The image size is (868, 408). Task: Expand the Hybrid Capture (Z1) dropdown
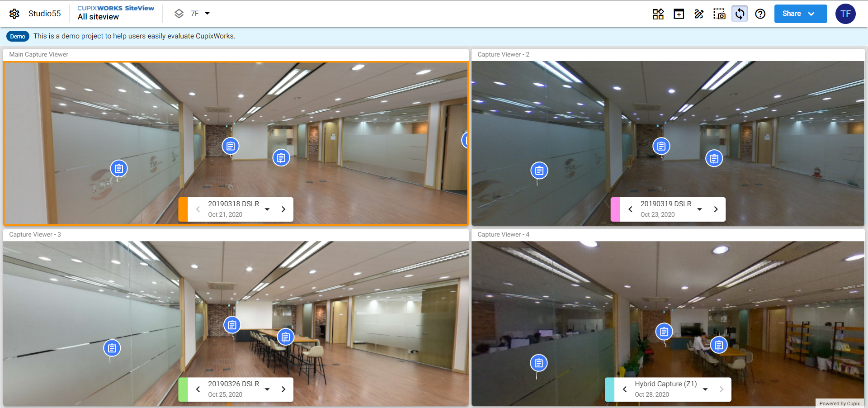coord(705,389)
